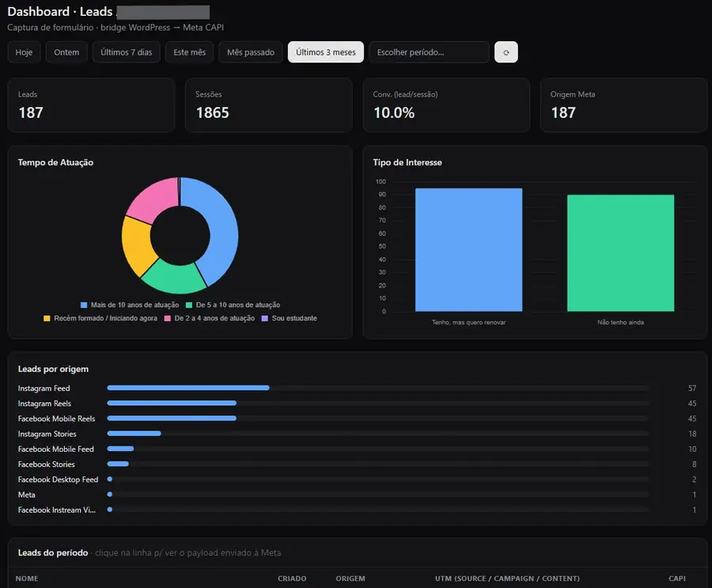Open the Leads summary card
Screen dimensions: 712x588
(x=91, y=105)
